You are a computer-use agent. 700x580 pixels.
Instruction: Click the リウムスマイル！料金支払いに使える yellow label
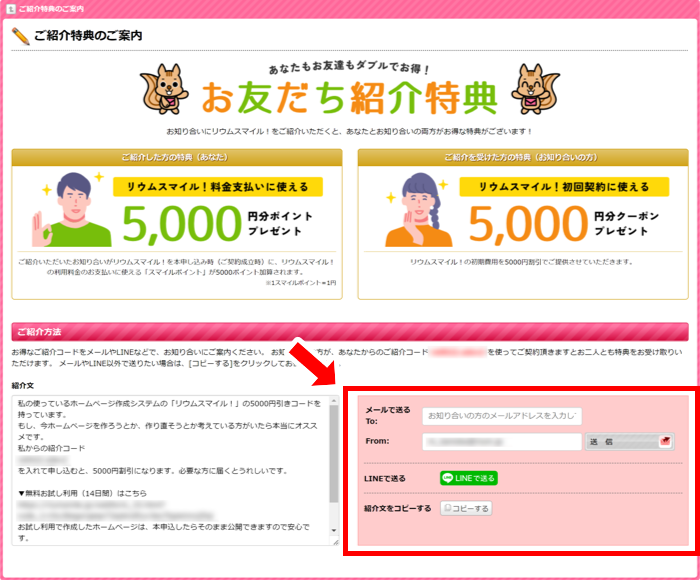pos(218,187)
